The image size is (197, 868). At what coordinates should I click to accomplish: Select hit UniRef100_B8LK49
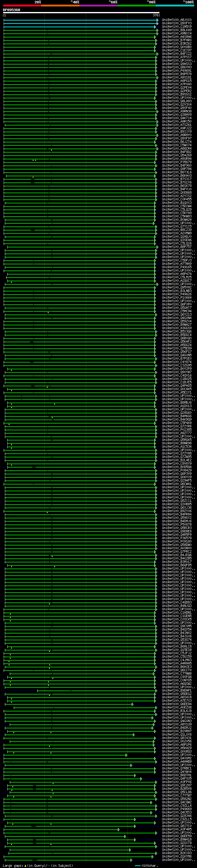[176, 30]
